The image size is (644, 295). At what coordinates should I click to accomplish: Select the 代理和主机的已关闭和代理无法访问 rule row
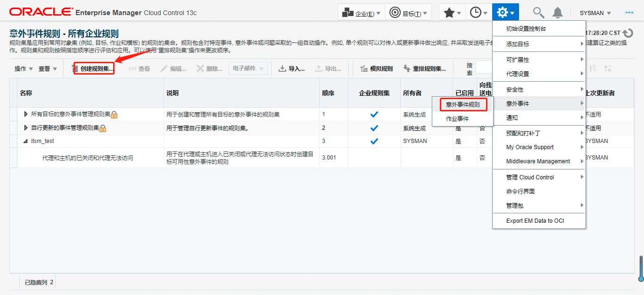point(88,158)
